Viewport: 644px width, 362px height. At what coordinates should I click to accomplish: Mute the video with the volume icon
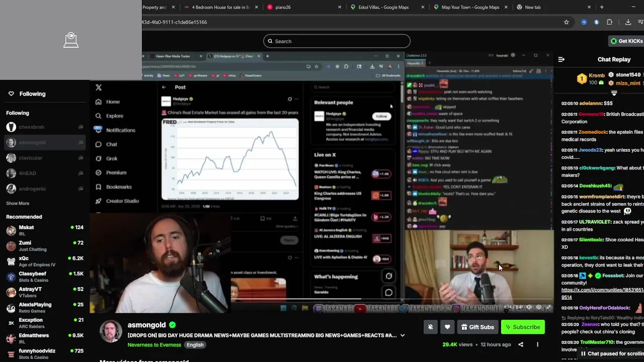529,307
